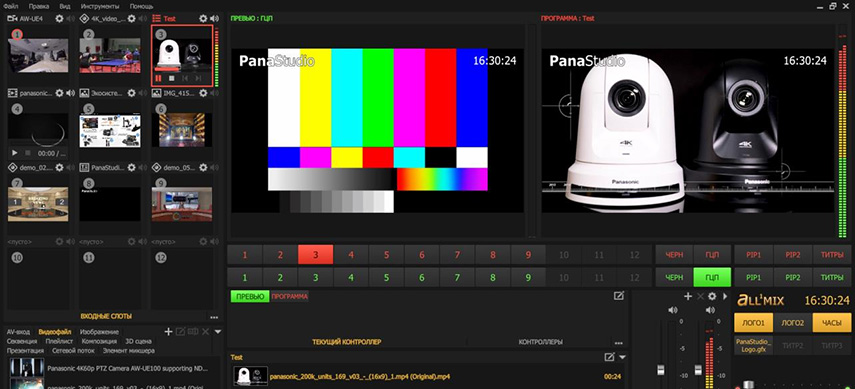The height and width of the screenshot is (389, 855).
Task: Open settings gear for panasonic slot 4
Action: (x=59, y=93)
